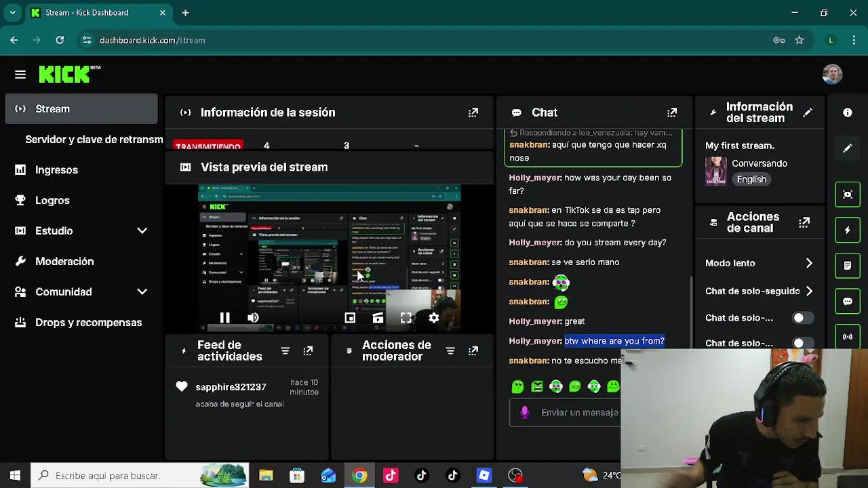Viewport: 868px width, 488px height.
Task: Open File Explorer from the taskbar
Action: (x=266, y=475)
